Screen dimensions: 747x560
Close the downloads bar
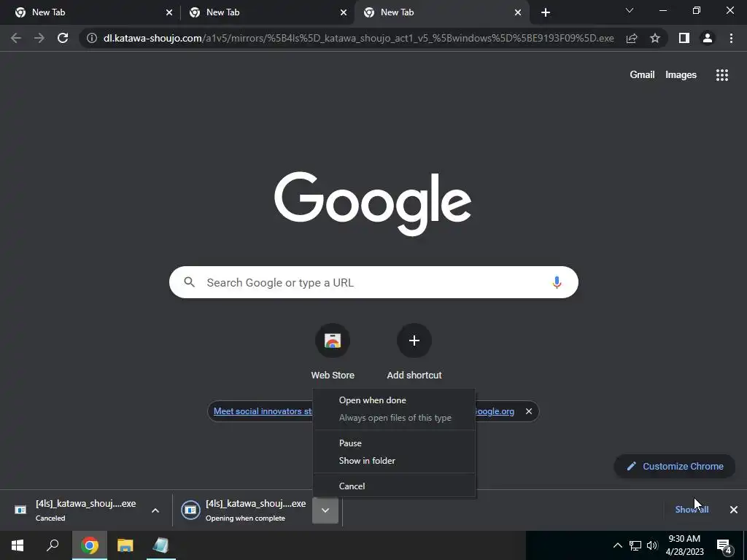[734, 510]
